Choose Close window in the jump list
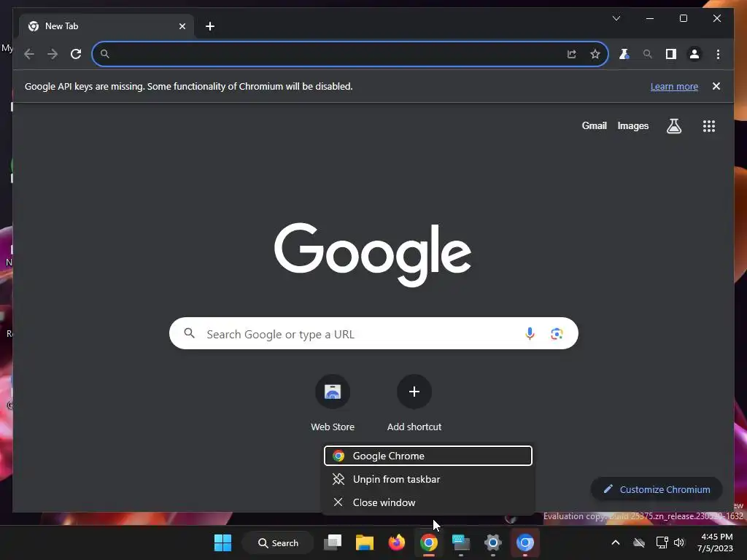 point(427,502)
